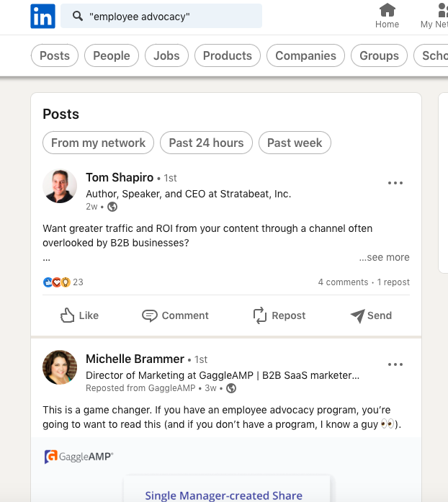Image resolution: width=448 pixels, height=502 pixels.
Task: Open the 4 comments link
Action: pos(343,282)
